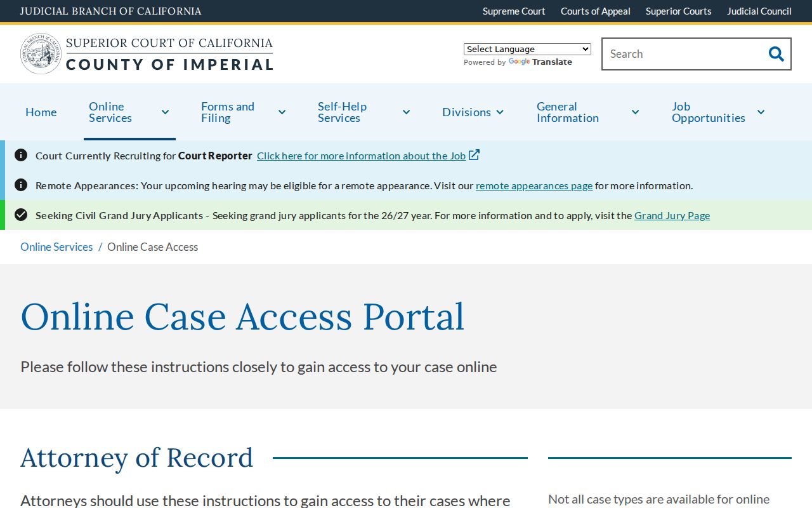The height and width of the screenshot is (508, 812).
Task: Open the Superior Courts link
Action: coord(679,11)
